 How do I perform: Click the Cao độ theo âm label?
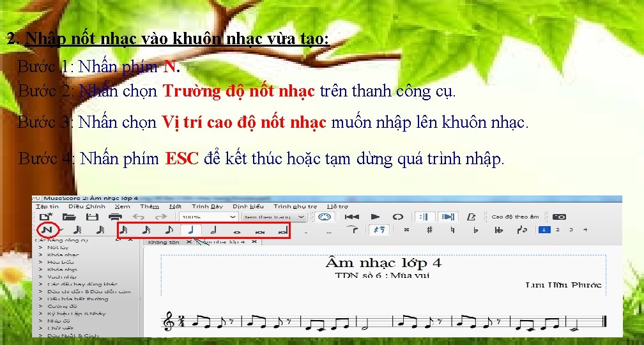coord(515,217)
